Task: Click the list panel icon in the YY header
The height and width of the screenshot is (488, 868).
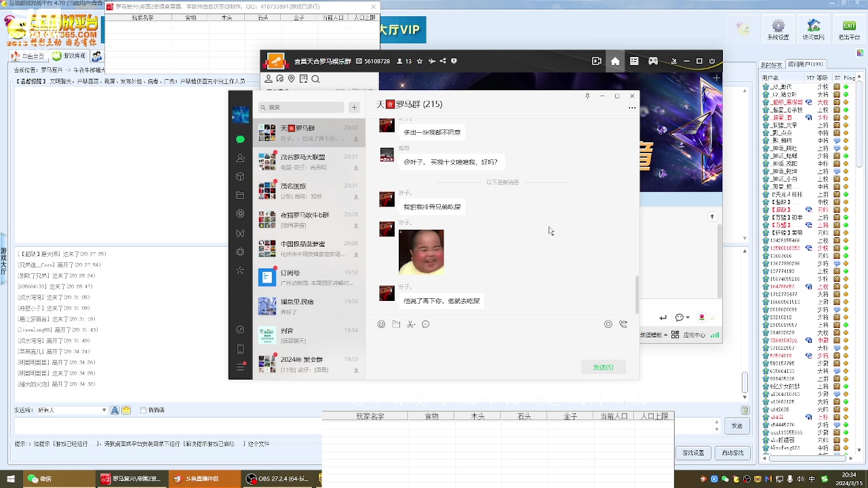Action: [634, 61]
